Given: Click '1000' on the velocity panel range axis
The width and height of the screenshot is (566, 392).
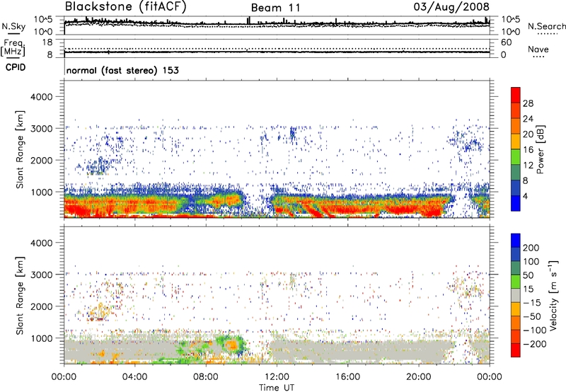Looking at the screenshot, I should coord(41,338).
